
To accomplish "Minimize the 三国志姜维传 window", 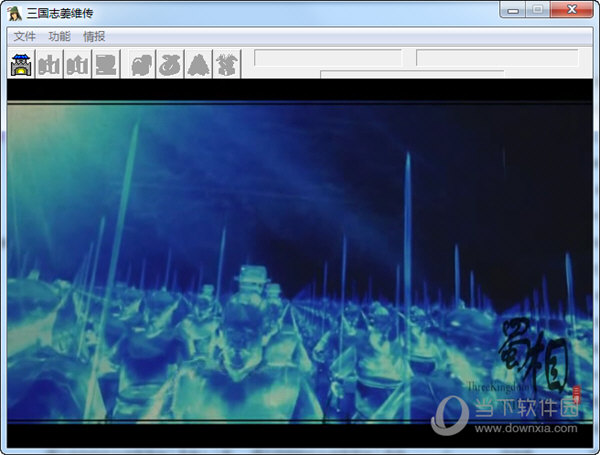I will (513, 10).
